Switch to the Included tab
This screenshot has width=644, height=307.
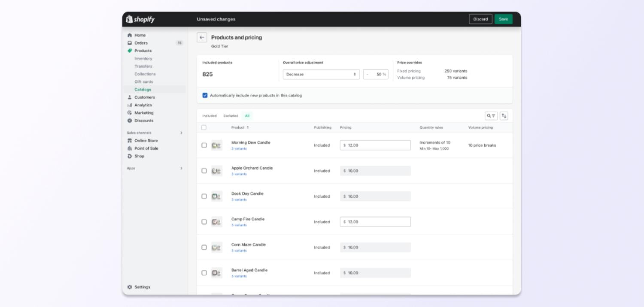pyautogui.click(x=210, y=115)
